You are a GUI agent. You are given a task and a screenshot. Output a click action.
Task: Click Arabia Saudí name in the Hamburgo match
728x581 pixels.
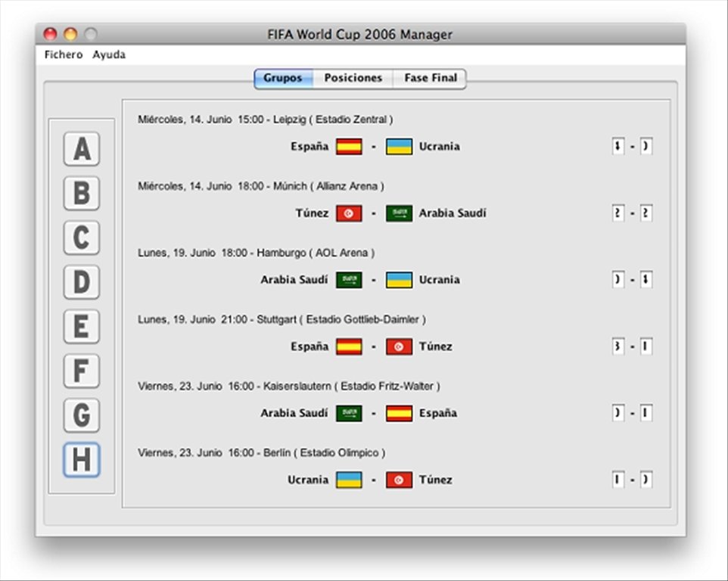pos(294,280)
